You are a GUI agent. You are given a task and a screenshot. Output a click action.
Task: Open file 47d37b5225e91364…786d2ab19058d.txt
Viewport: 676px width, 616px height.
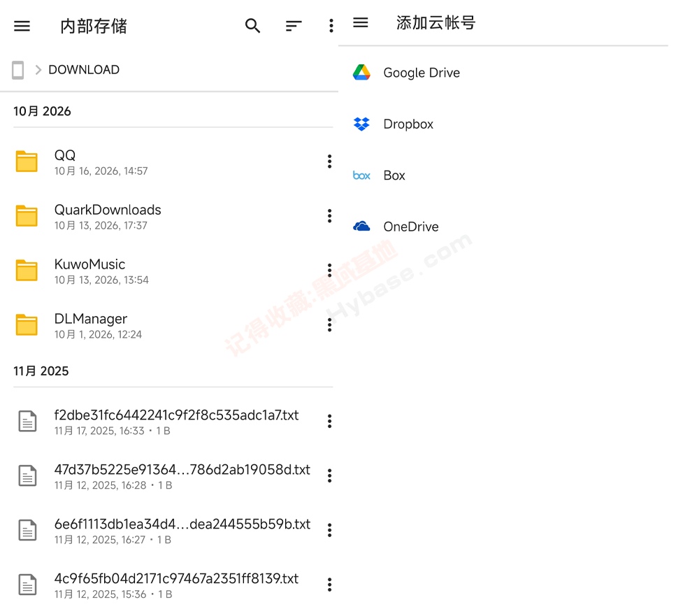tap(169, 475)
